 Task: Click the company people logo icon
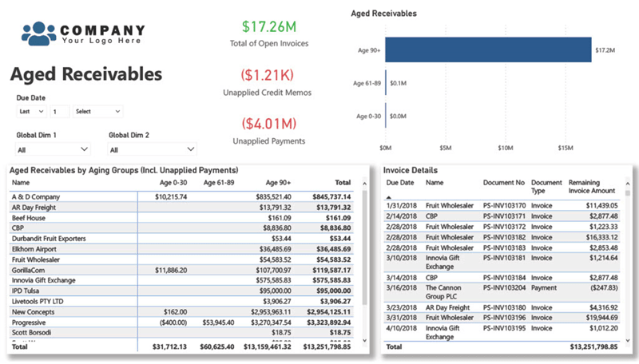tap(38, 33)
